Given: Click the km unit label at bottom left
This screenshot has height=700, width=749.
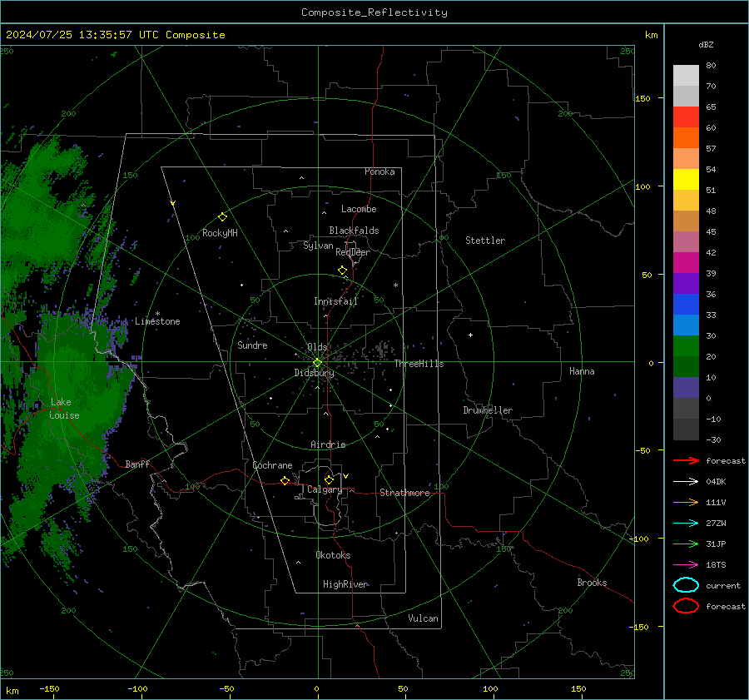Looking at the screenshot, I should 12,691.
